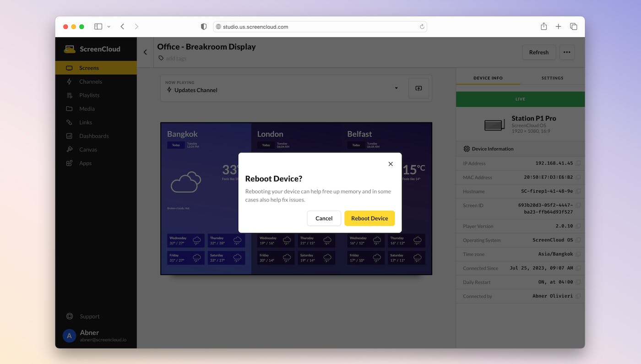
Task: Open the three-dot more options menu
Action: (x=567, y=52)
